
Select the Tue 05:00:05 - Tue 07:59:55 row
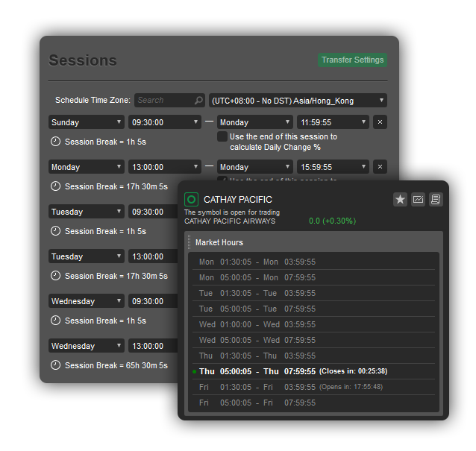(x=313, y=309)
